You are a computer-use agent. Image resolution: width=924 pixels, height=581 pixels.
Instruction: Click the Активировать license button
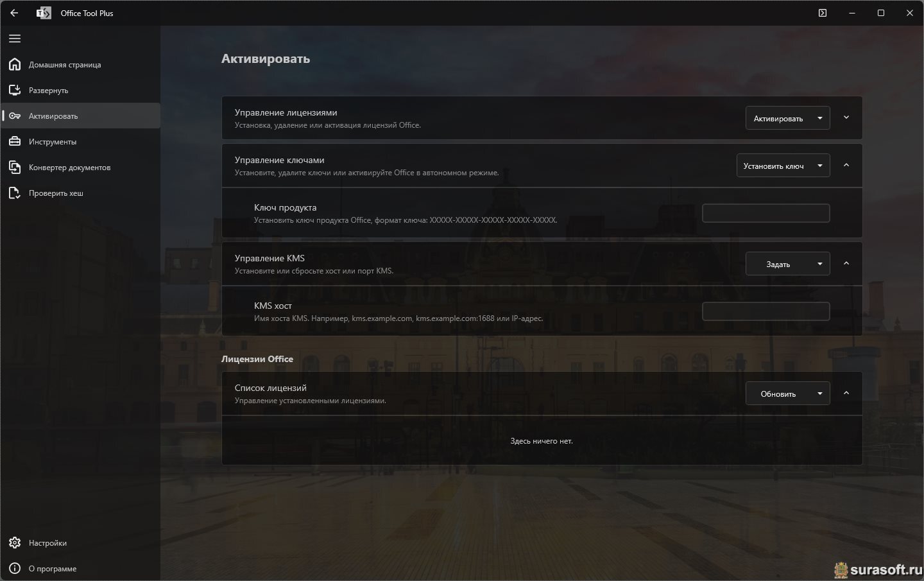click(x=778, y=118)
